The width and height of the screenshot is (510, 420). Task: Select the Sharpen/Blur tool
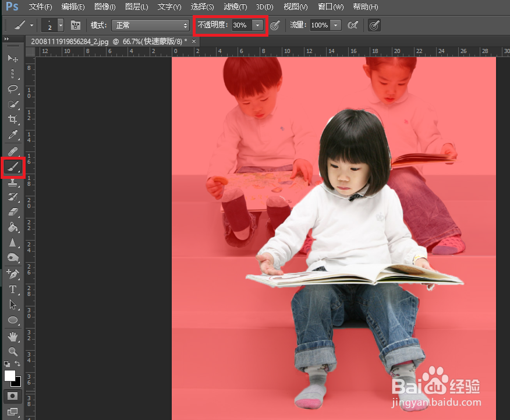pyautogui.click(x=13, y=243)
